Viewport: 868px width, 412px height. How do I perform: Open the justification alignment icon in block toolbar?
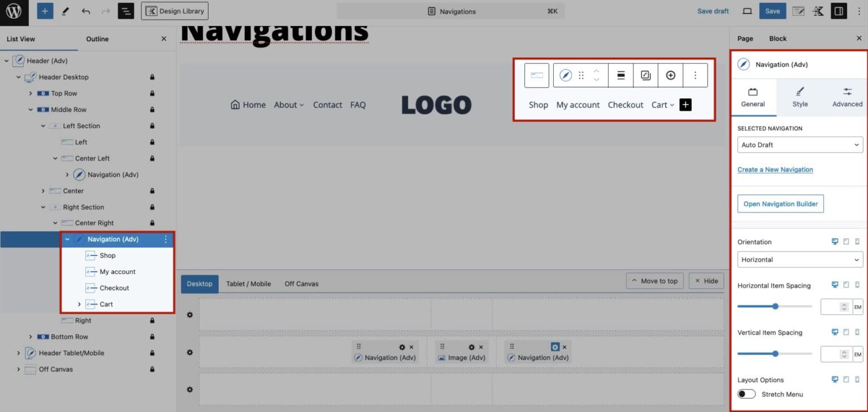pyautogui.click(x=620, y=74)
